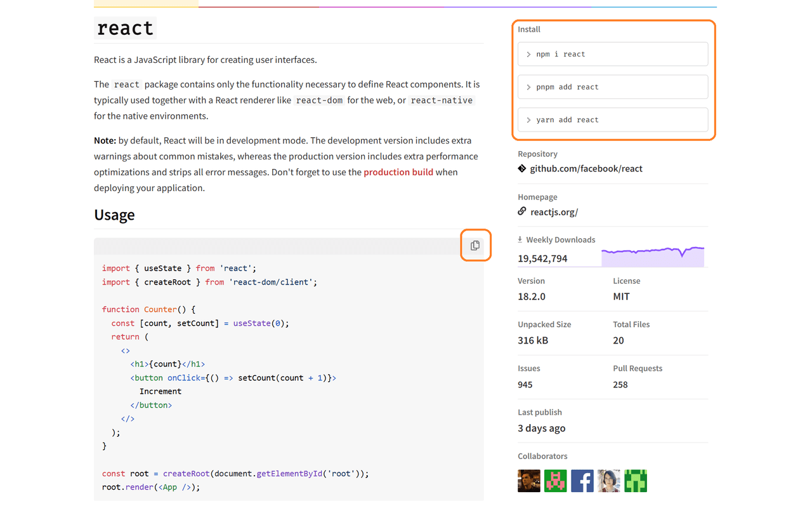Click the inline 'react-native' code text
812x508 pixels.
(x=442, y=100)
